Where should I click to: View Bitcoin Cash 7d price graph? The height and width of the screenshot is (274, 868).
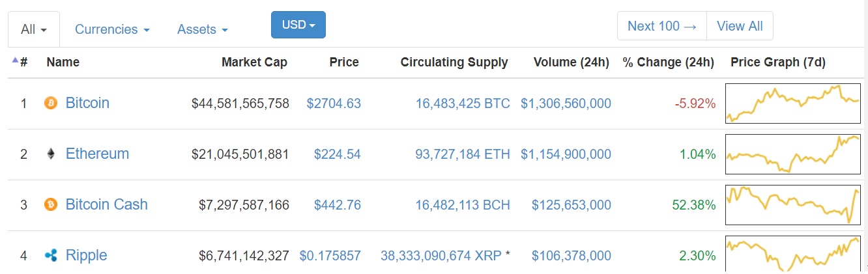tap(793, 205)
